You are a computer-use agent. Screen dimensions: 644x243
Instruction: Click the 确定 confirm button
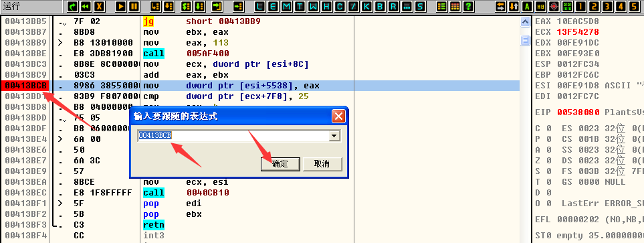click(280, 164)
